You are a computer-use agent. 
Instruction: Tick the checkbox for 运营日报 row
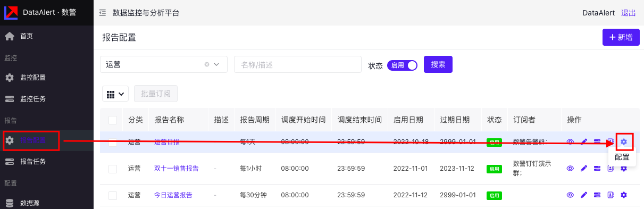(113, 142)
